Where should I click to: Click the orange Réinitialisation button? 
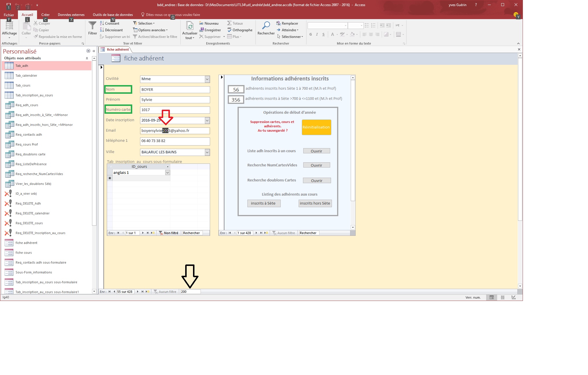tap(316, 127)
